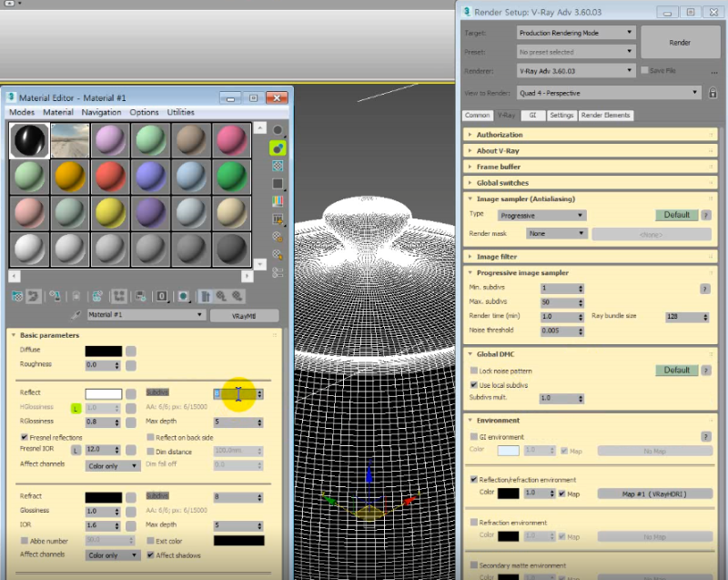
Task: Click the Material ID Channel icon
Action: (160, 298)
